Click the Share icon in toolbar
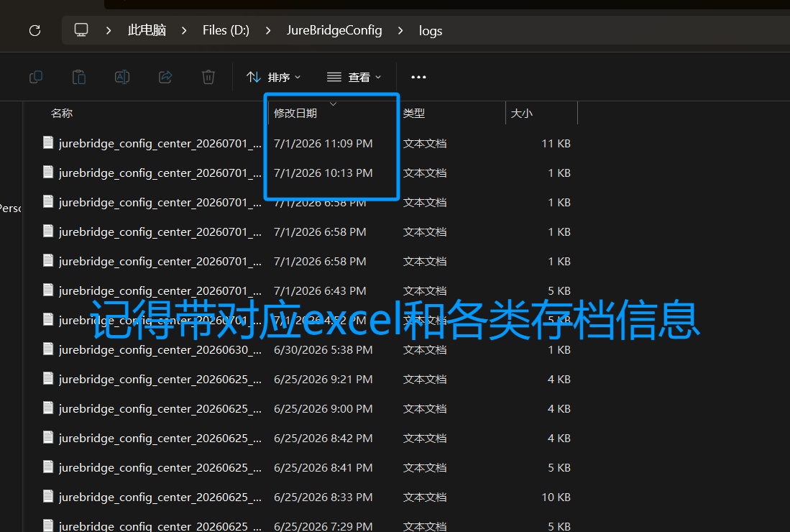Image resolution: width=790 pixels, height=532 pixels. 165,77
